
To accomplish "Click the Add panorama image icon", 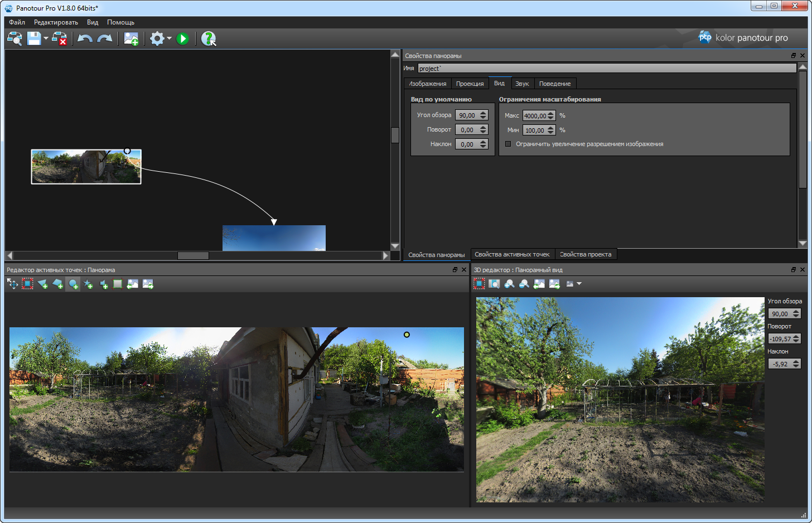I will coord(131,38).
